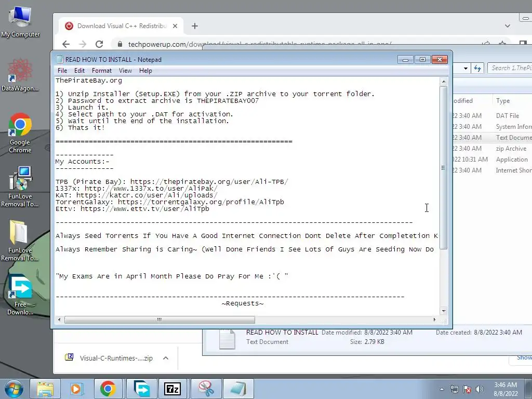The height and width of the screenshot is (399, 532).
Task: Open the Action Center flag tray icon
Action: point(467,389)
